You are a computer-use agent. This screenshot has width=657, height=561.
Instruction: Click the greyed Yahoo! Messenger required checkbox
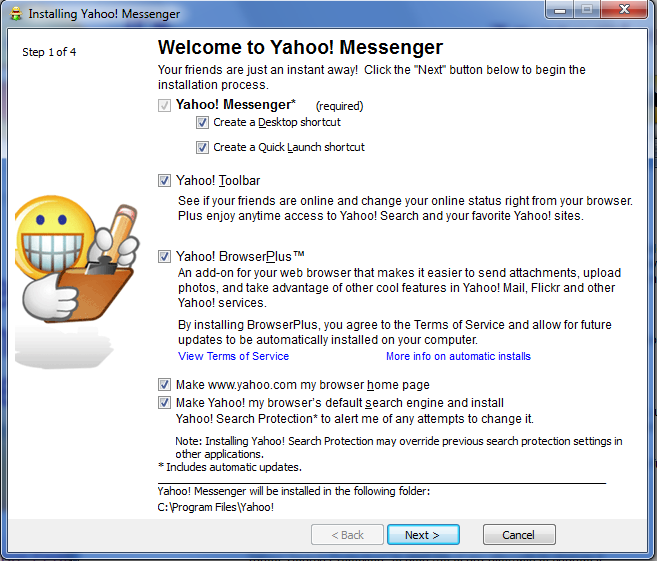click(x=164, y=105)
